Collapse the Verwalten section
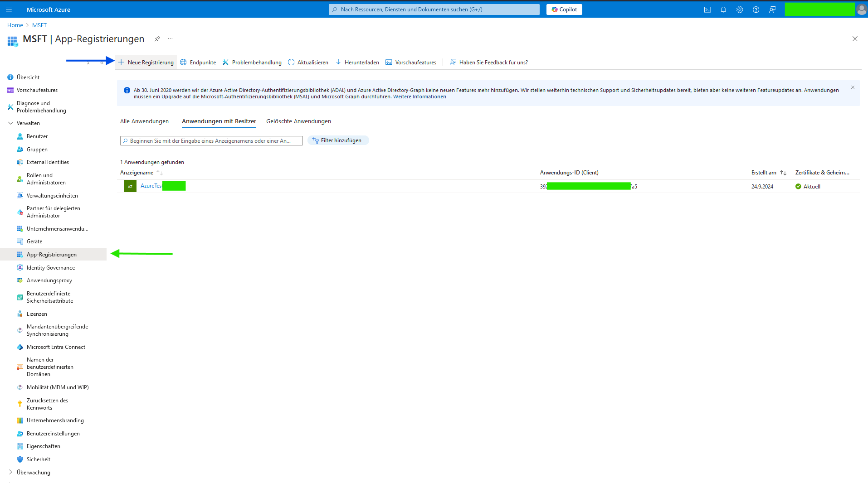 pos(10,123)
